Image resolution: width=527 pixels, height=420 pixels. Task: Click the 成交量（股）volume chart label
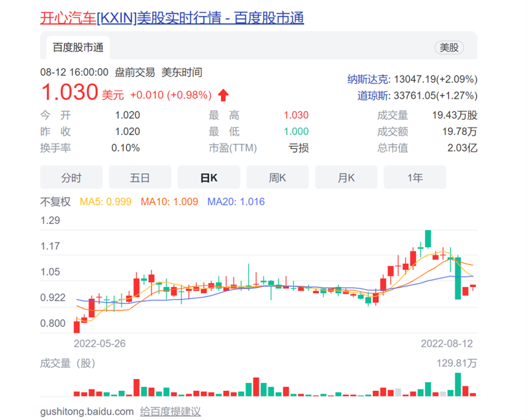pos(68,363)
